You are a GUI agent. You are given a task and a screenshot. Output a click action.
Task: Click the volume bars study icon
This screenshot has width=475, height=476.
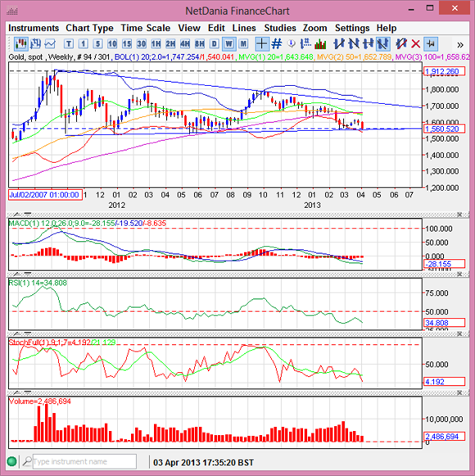320,44
